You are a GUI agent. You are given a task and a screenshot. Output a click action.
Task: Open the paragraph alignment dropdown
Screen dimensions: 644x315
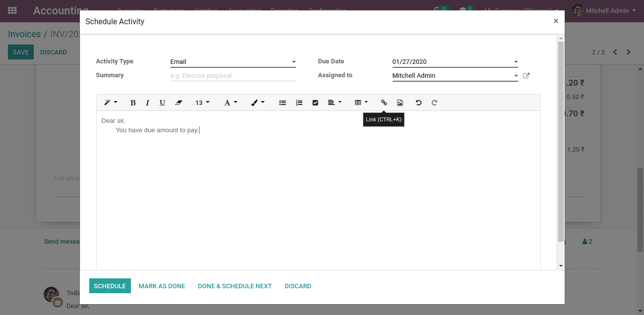(x=335, y=103)
